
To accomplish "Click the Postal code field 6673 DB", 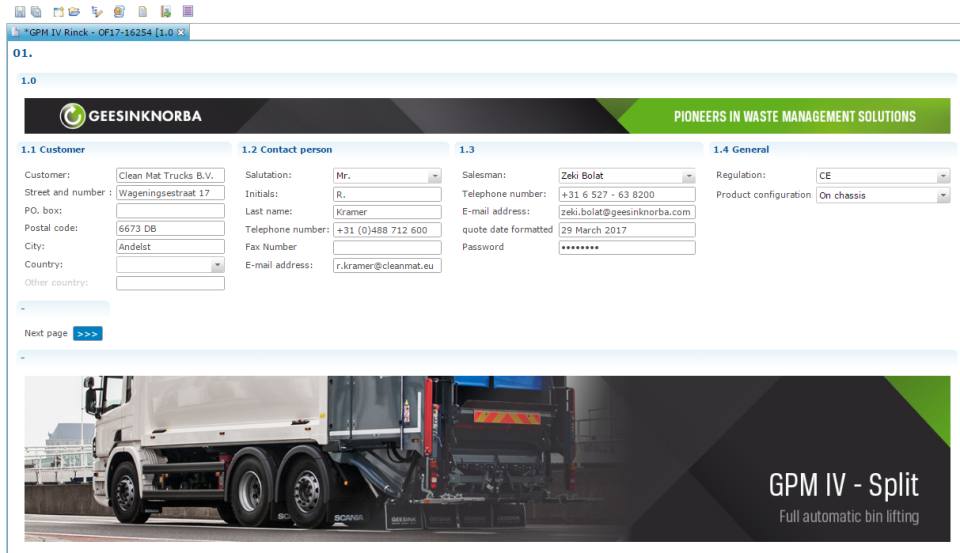I will coord(170,228).
